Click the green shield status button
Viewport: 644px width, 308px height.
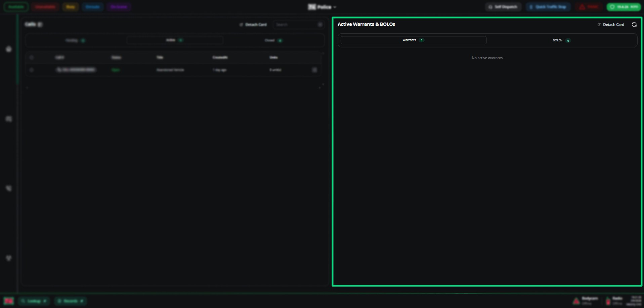(624, 7)
